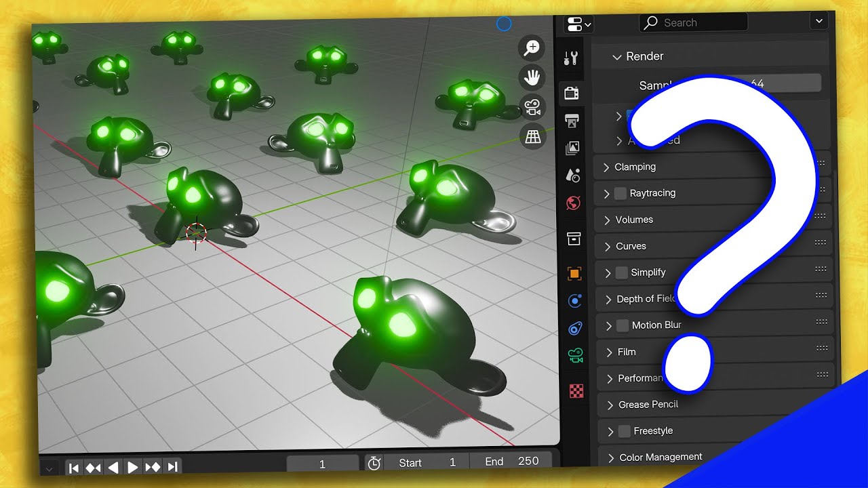Toggle the preview range clock icon

click(x=374, y=463)
